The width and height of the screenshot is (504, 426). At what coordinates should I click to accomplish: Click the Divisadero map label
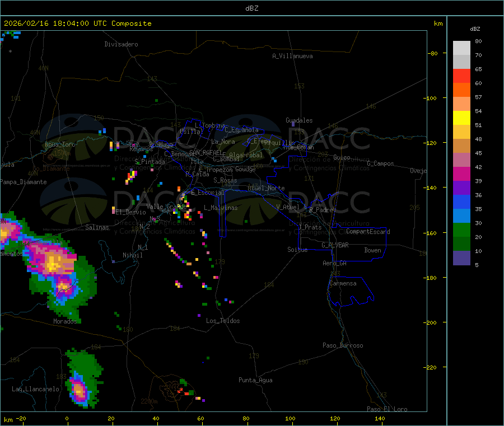tap(121, 44)
